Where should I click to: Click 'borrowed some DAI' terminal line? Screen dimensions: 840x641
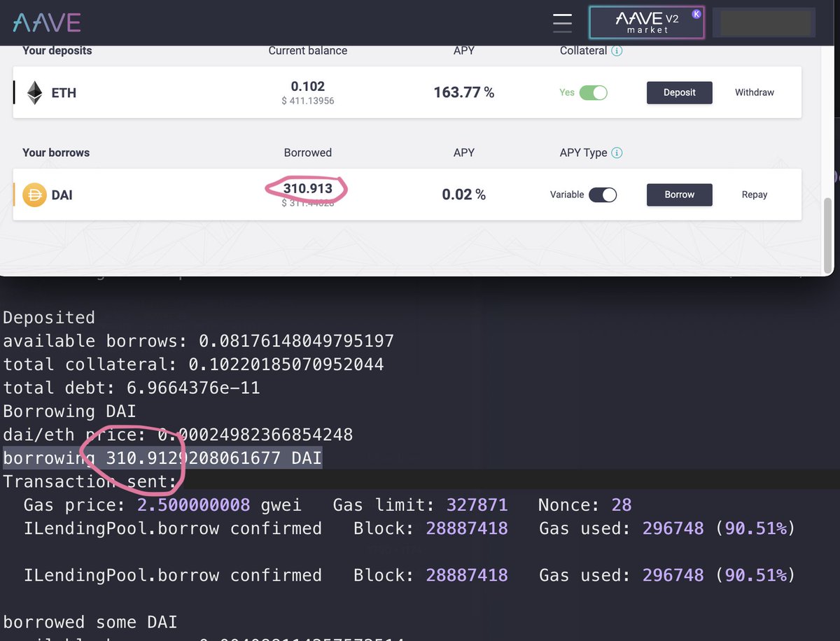point(90,622)
